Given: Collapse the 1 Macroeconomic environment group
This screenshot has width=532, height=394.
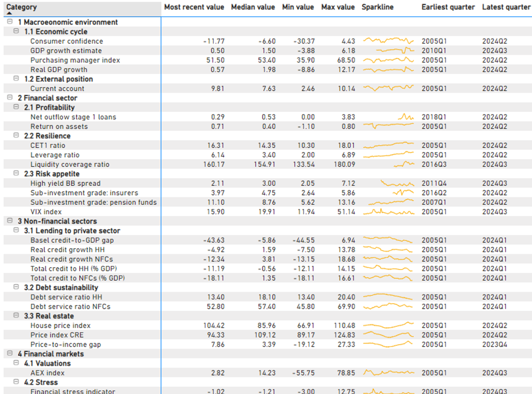Looking at the screenshot, I should (x=10, y=22).
